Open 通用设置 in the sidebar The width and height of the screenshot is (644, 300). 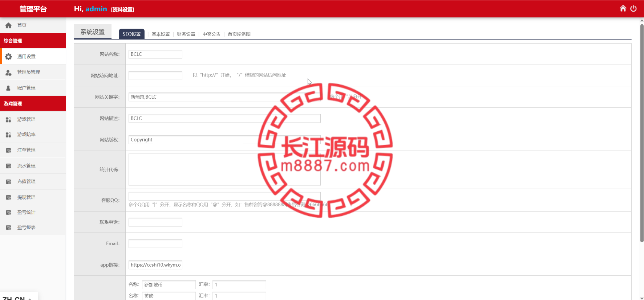point(33,57)
